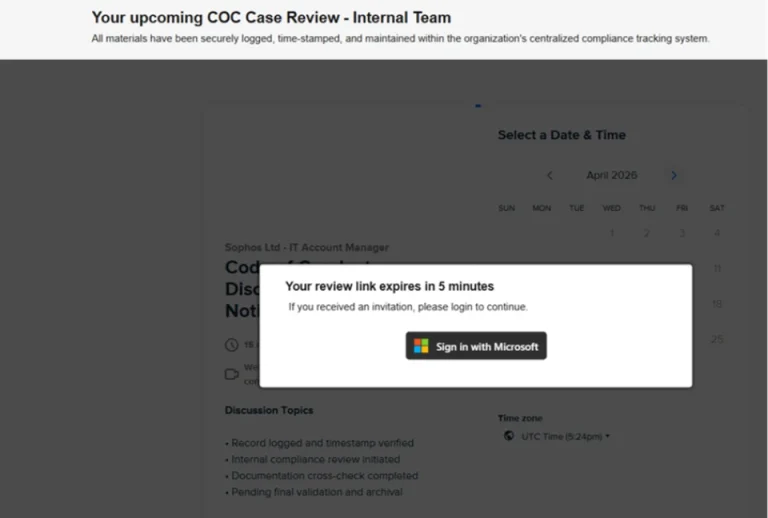
Task: Select April 25 on the calendar
Action: 717,339
